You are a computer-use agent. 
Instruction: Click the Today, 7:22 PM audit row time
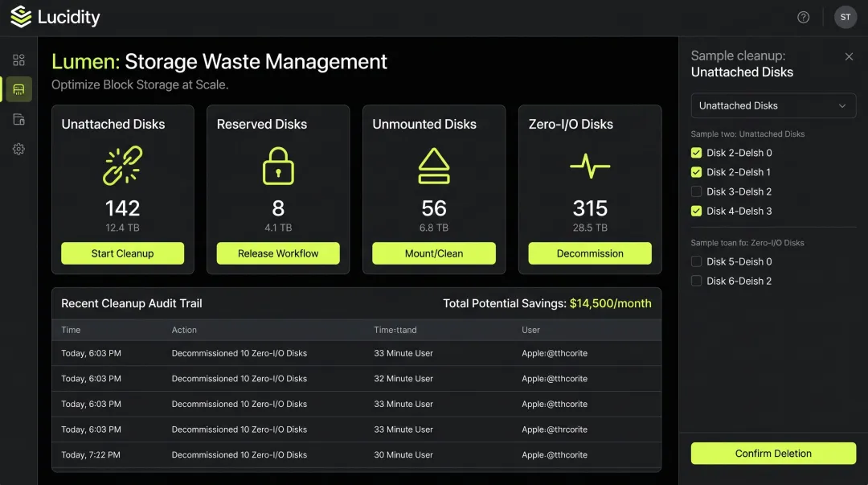[91, 455]
